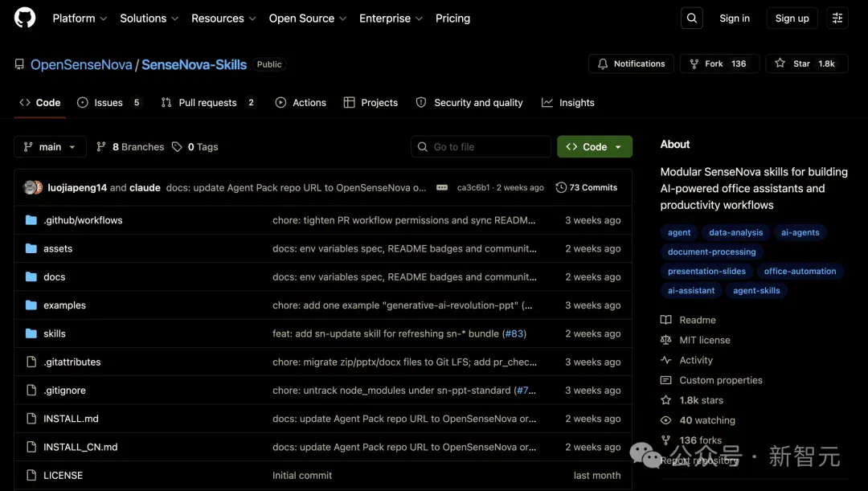Click the skills folder icon
This screenshot has height=491, width=868.
click(x=31, y=333)
